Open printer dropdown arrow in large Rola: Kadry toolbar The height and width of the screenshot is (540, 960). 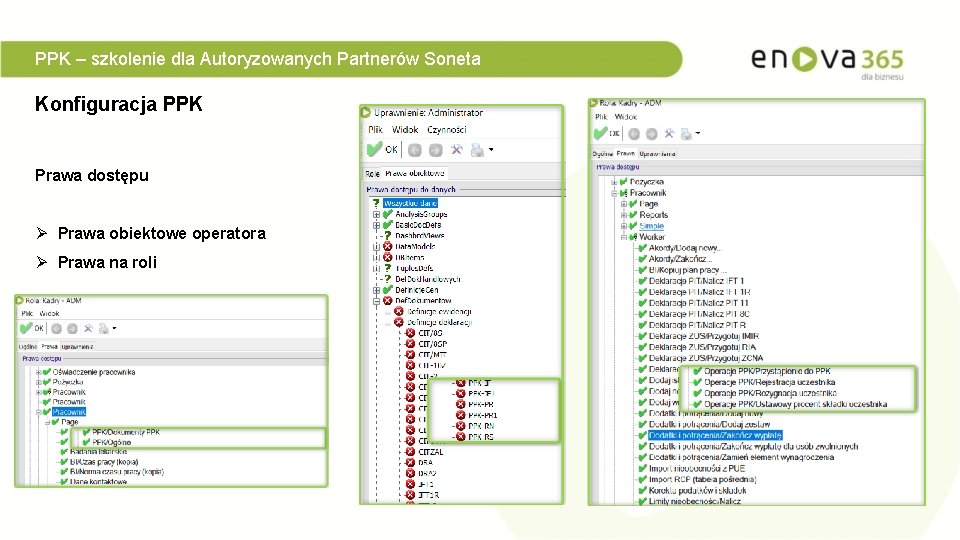(697, 133)
